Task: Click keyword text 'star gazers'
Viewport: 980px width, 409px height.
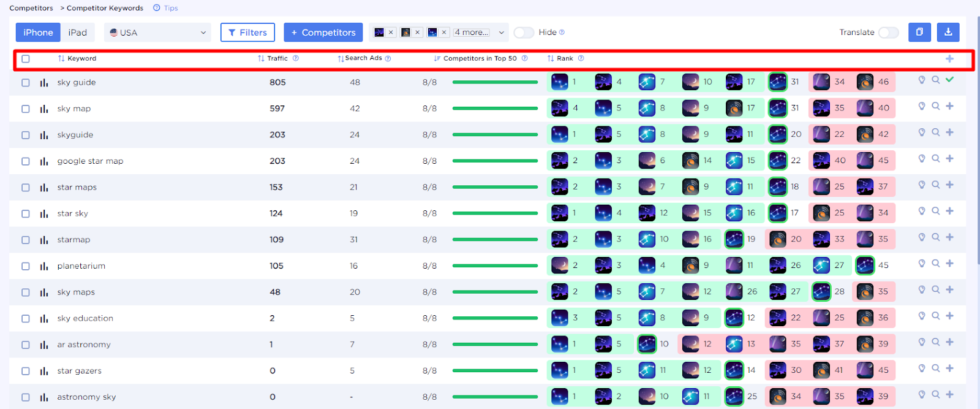Action: [79, 371]
